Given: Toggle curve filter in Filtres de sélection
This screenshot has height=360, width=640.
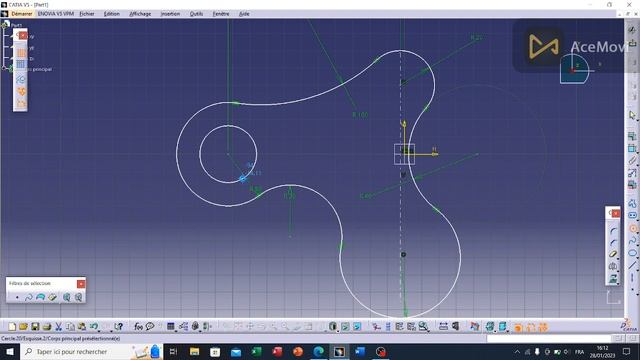Looking at the screenshot, I should click(29, 297).
